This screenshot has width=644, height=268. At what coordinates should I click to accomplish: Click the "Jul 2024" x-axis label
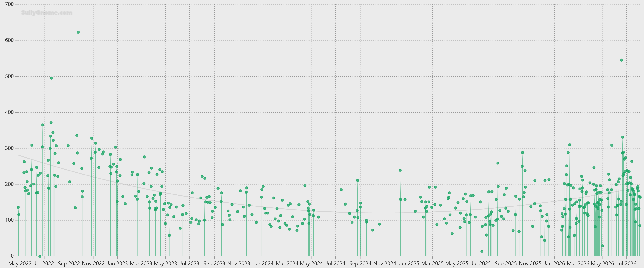(335, 264)
